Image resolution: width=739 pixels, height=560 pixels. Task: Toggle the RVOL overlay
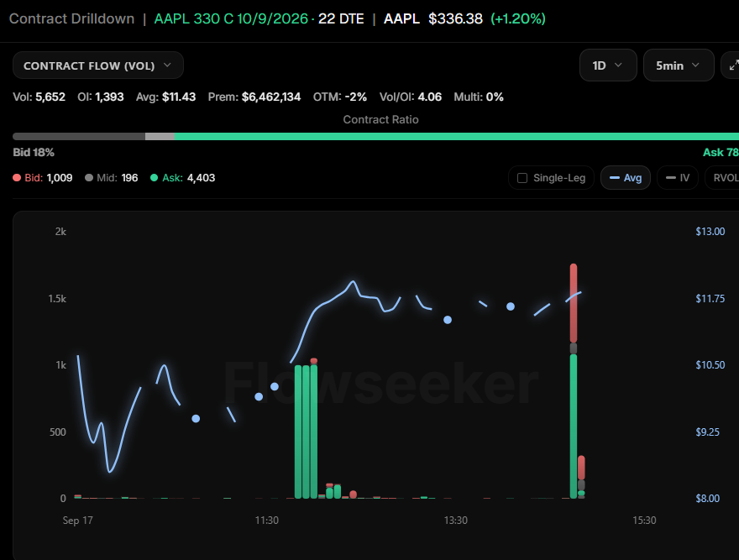click(722, 178)
